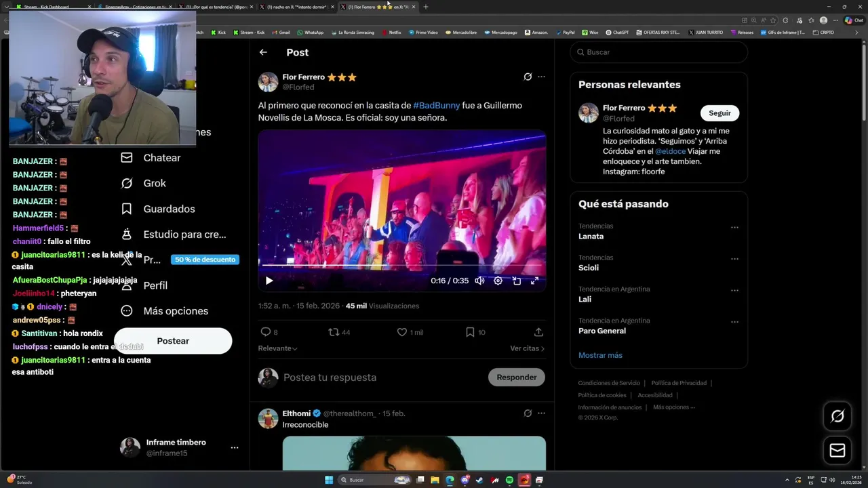Open video settings gear icon
The height and width of the screenshot is (488, 868).
pyautogui.click(x=498, y=281)
